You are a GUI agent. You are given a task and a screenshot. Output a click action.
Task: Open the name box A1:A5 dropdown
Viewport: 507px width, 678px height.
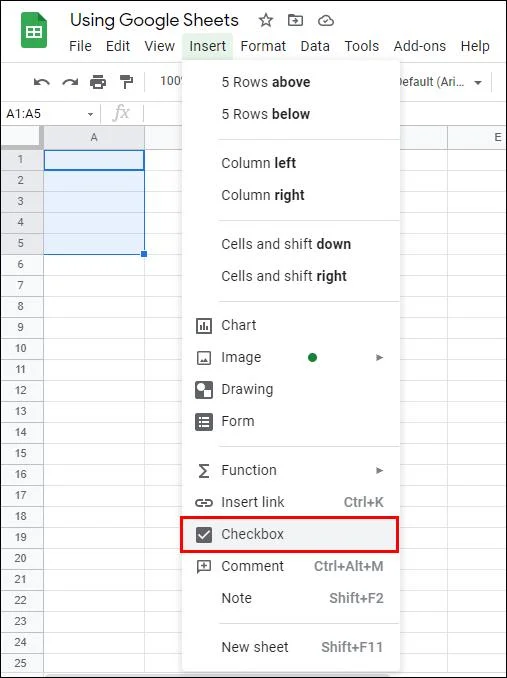90,114
